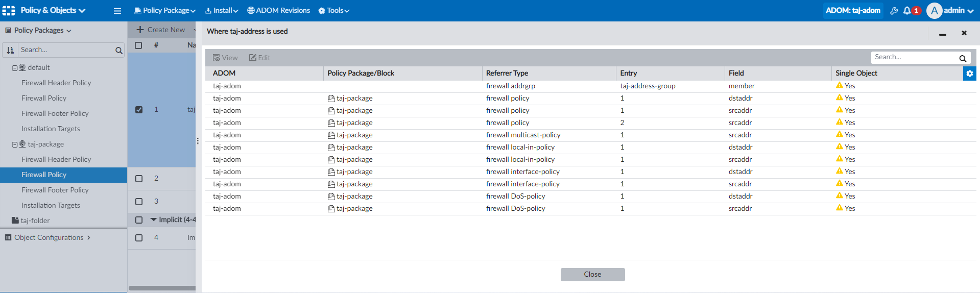Viewport: 980px width, 293px height.
Task: Check the checkbox for policy row 2
Action: tap(139, 179)
